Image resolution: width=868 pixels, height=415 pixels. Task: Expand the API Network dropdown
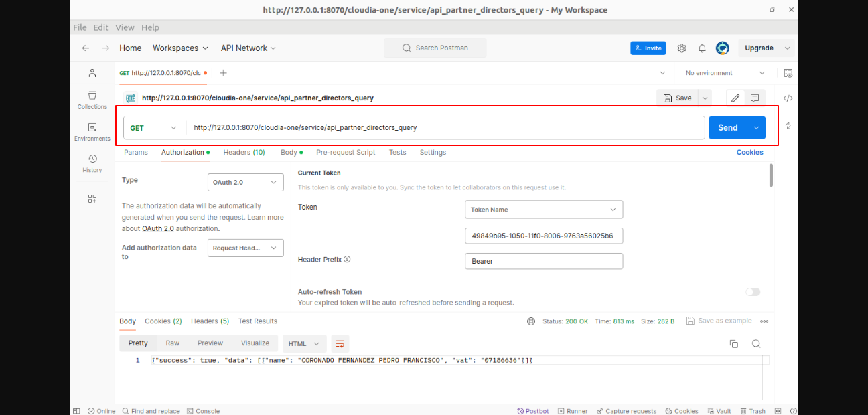248,48
